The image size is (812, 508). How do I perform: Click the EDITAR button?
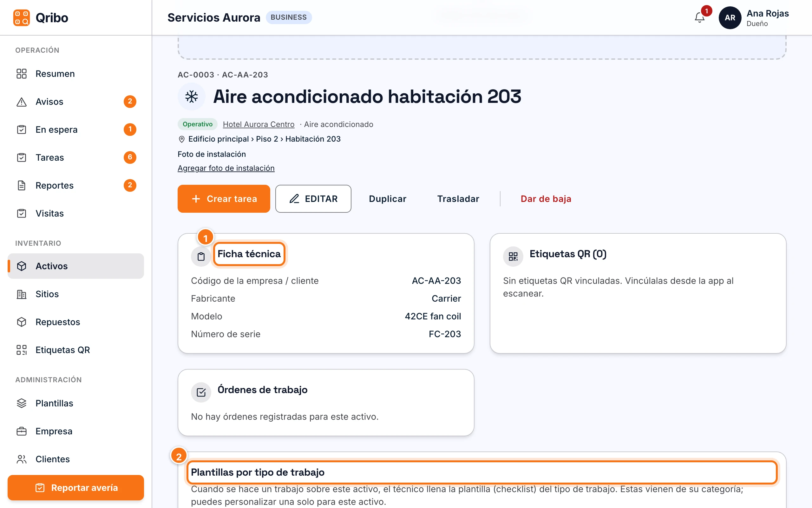tap(313, 198)
